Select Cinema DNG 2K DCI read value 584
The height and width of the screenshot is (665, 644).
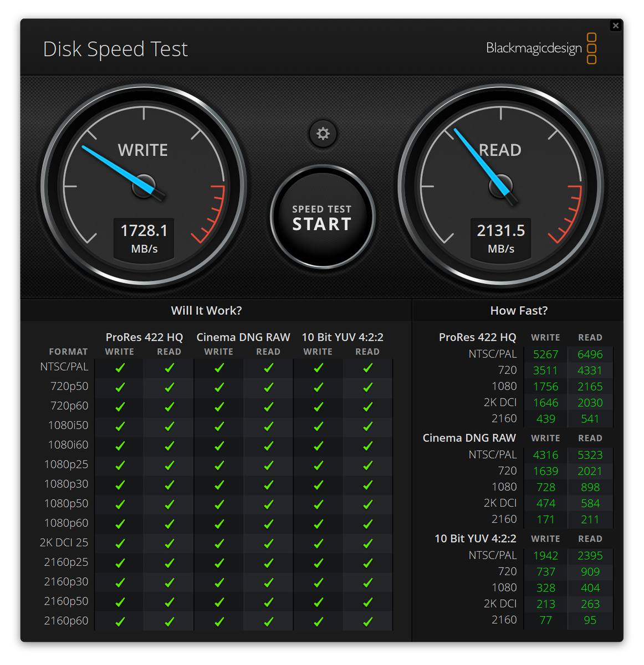[x=590, y=503]
